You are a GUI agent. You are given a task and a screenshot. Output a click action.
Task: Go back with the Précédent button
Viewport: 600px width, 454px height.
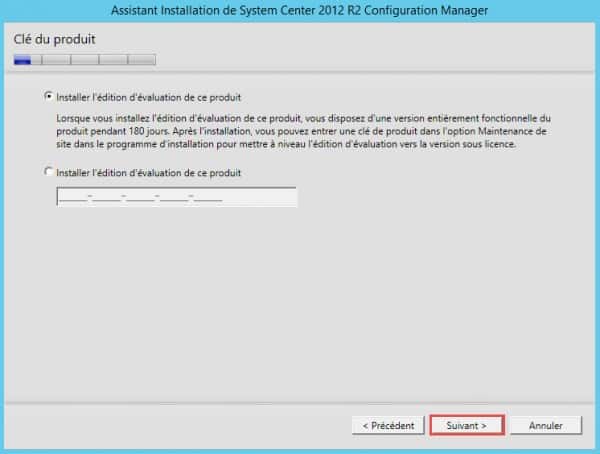coord(388,425)
